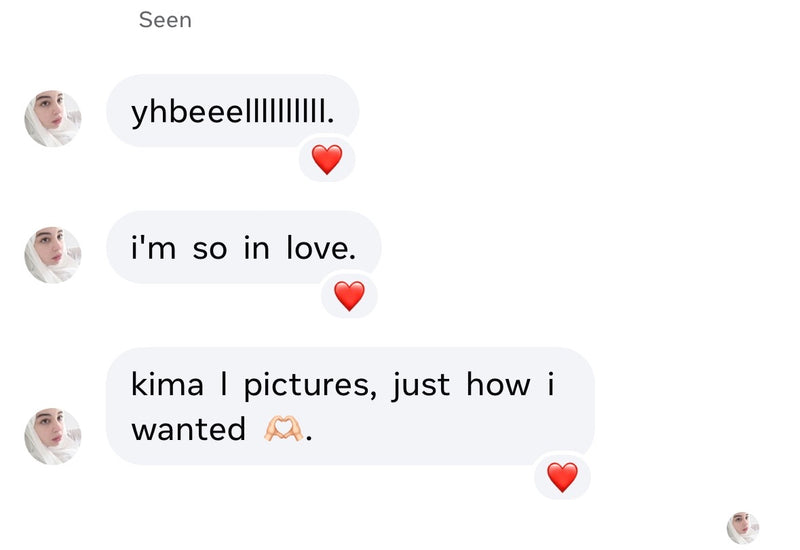Click the small read-receipt avatar at bottom right
The width and height of the screenshot is (800, 550).
(742, 527)
